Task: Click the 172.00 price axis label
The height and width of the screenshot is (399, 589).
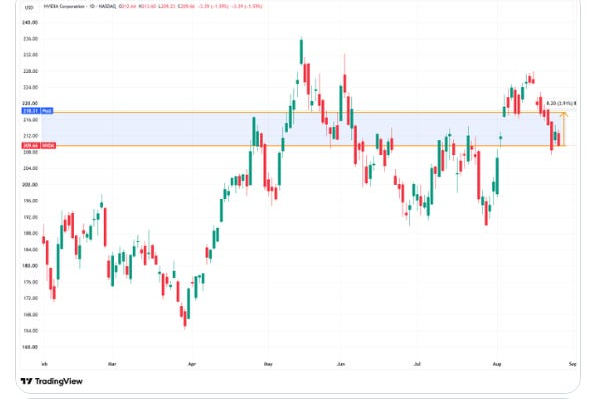Action: tap(30, 298)
